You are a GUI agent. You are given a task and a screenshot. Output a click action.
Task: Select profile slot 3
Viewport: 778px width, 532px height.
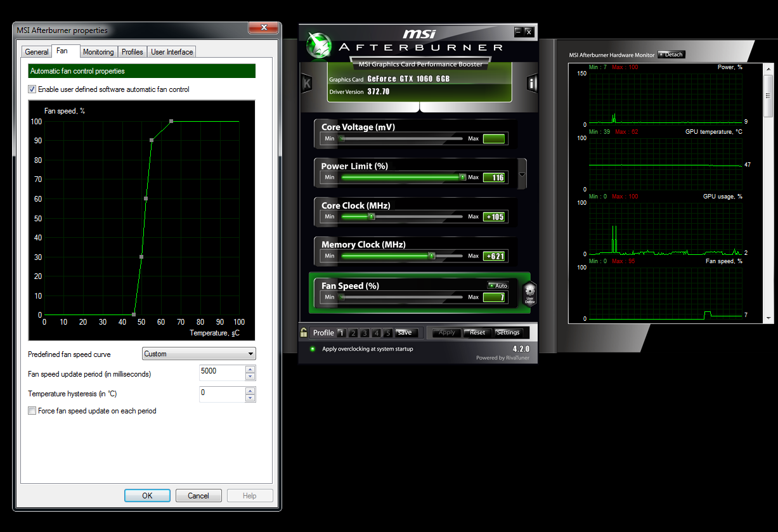tap(365, 332)
